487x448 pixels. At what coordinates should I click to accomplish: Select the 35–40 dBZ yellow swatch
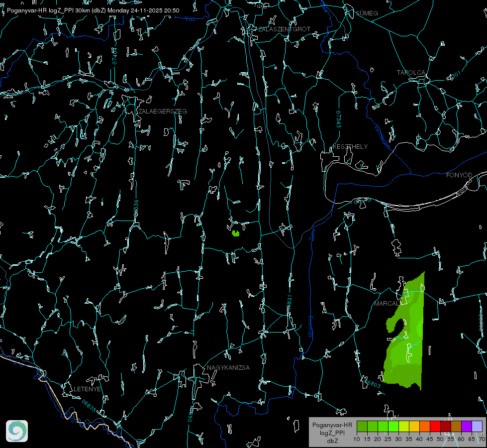tap(415, 426)
